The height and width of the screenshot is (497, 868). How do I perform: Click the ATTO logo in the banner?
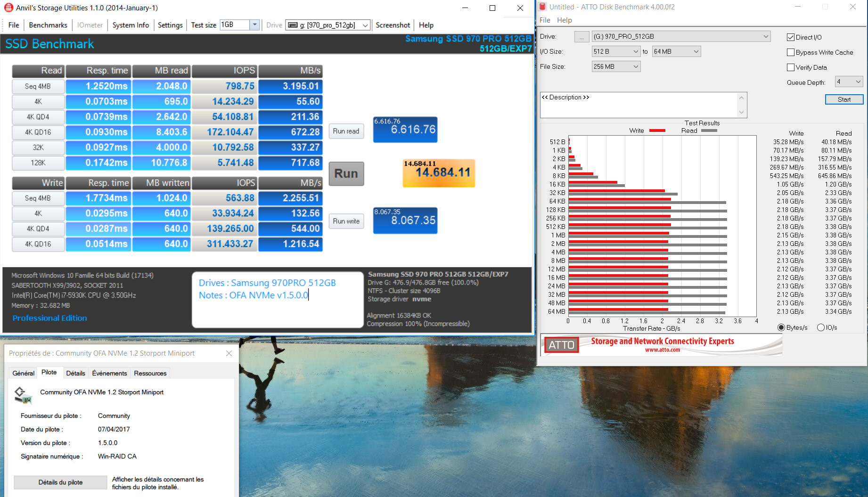pyautogui.click(x=561, y=345)
